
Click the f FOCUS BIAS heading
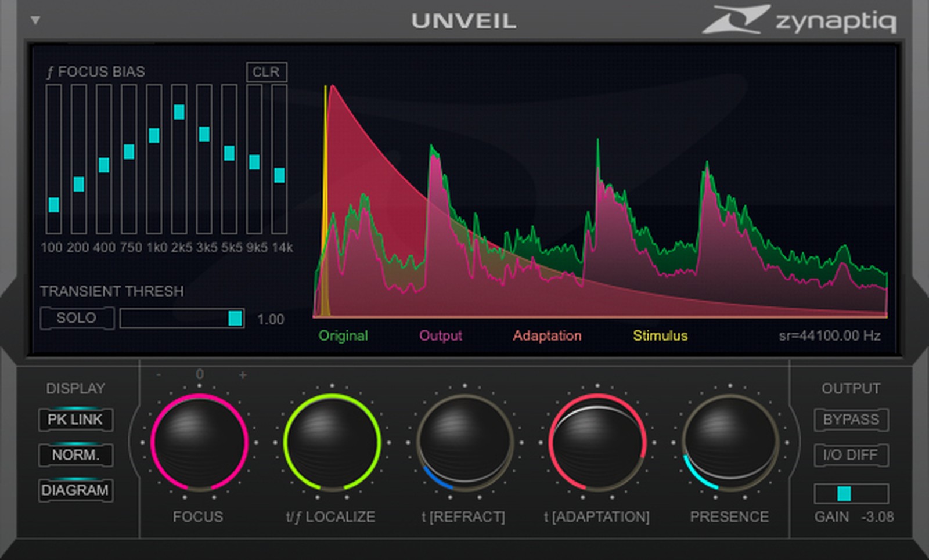(x=96, y=71)
